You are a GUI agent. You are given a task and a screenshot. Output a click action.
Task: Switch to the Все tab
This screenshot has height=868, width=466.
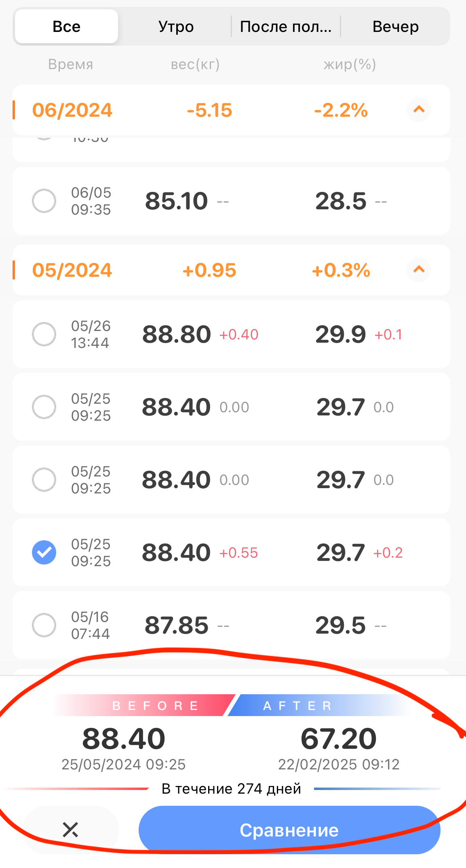[67, 27]
